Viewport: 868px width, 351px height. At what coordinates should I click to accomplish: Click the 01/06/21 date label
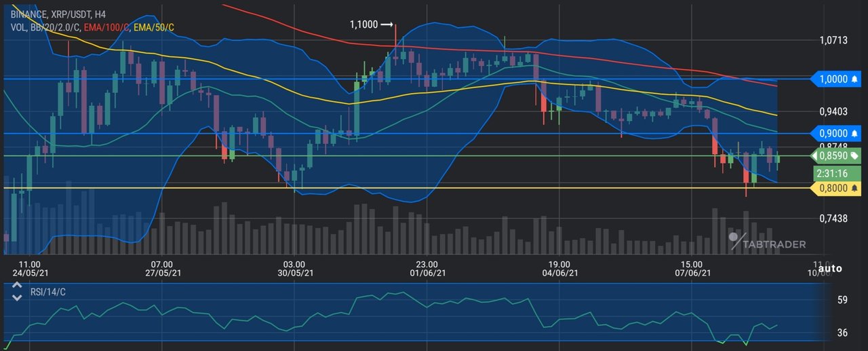tap(427, 273)
